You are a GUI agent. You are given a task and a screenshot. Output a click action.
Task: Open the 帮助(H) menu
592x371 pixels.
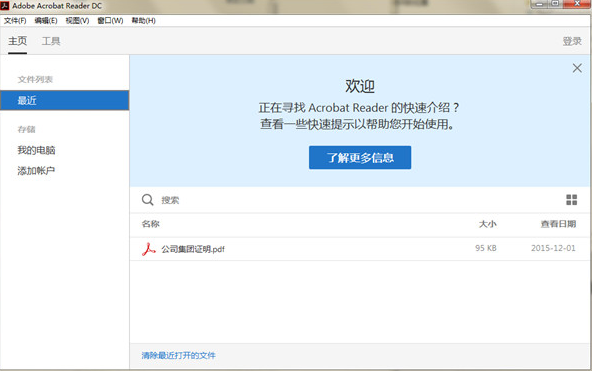[143, 20]
